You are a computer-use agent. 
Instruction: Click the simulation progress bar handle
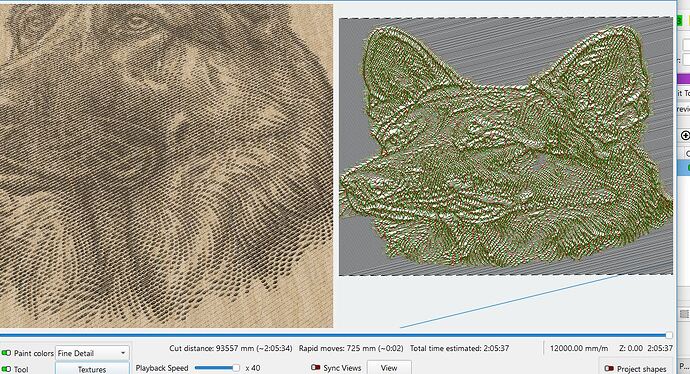pos(669,335)
